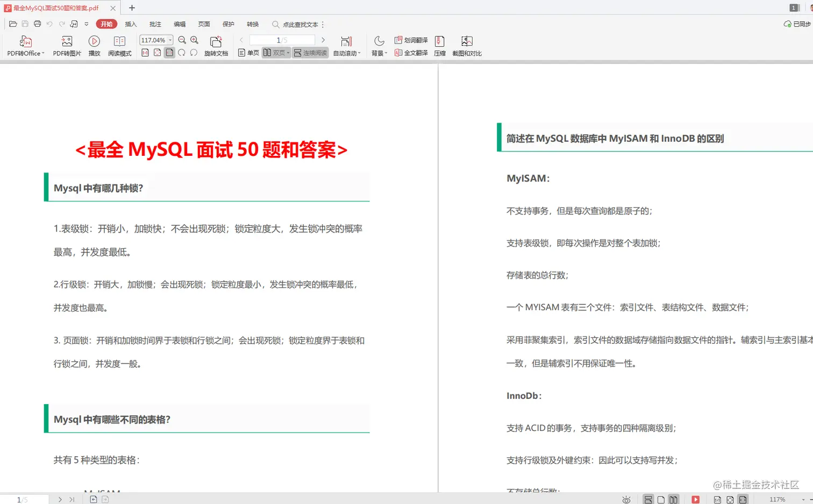Click the page number input showing 1/5
Viewport: 813px width, 504px height.
click(282, 40)
